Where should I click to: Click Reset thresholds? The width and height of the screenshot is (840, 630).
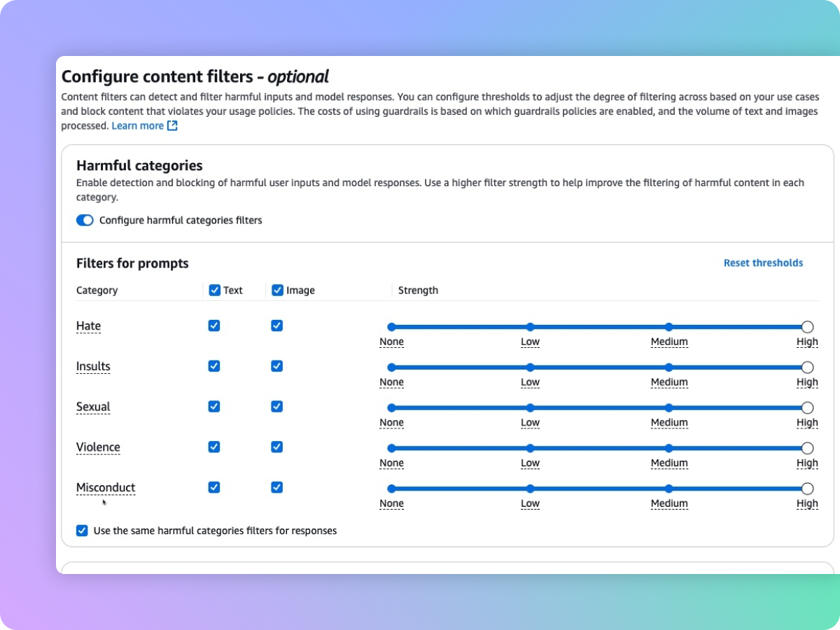763,263
